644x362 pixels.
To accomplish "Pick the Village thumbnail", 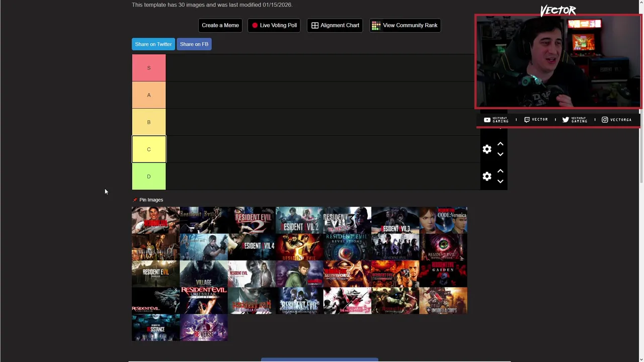I will [203, 274].
